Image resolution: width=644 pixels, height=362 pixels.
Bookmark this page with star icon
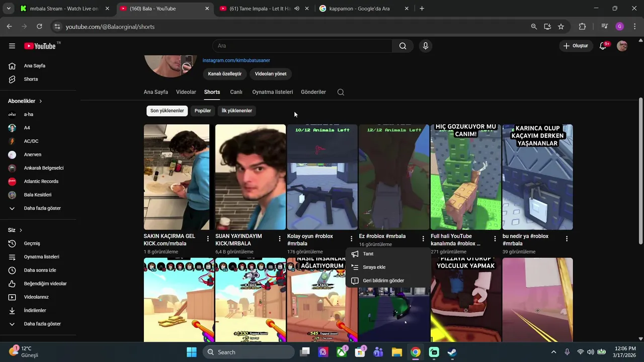point(561,26)
